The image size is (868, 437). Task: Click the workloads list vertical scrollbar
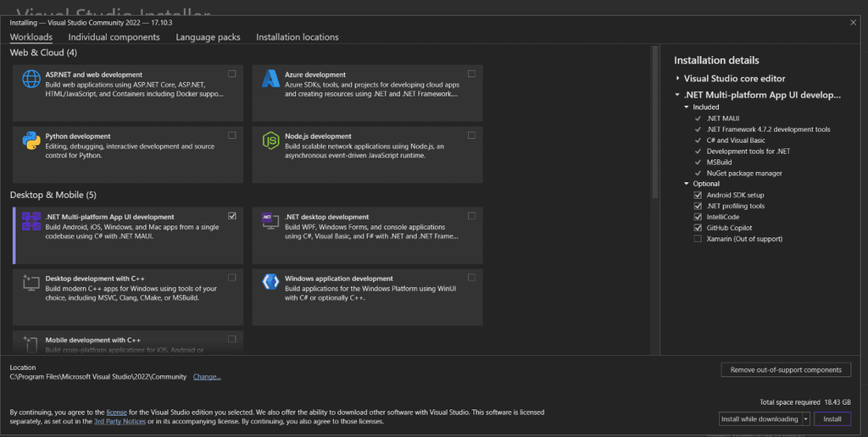point(655,122)
